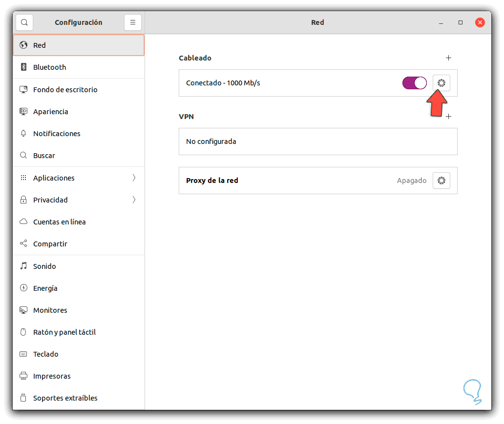Select Fondo de escritorio in the sidebar
504x424 pixels.
tap(65, 90)
